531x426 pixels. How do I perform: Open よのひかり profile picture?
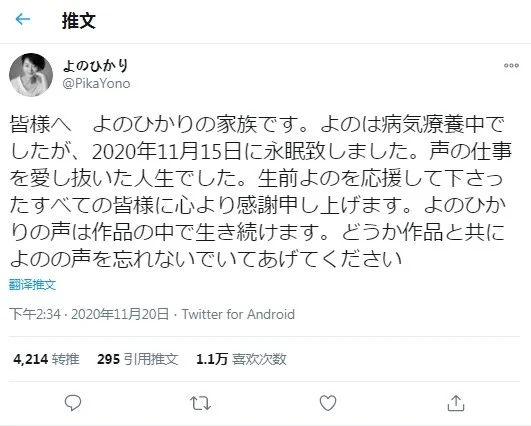31,75
